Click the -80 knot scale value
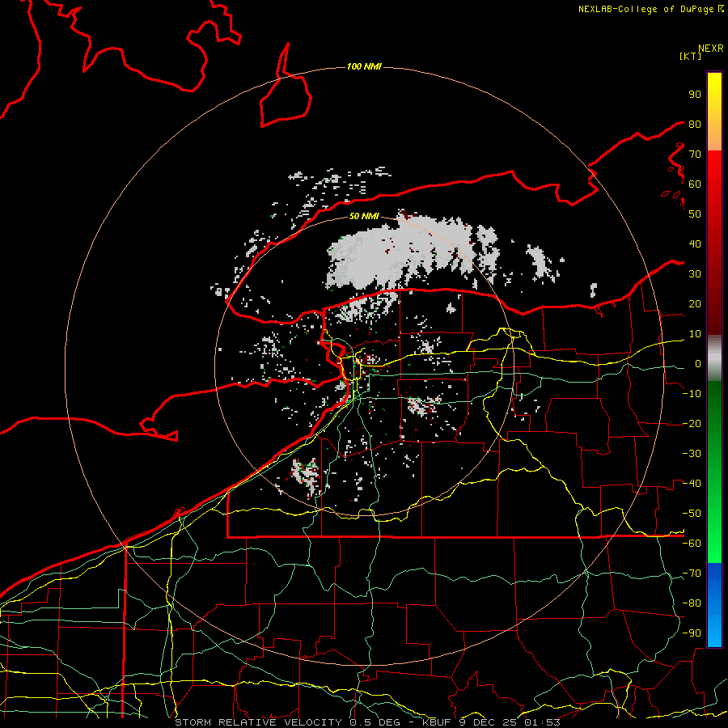 pyautogui.click(x=692, y=603)
